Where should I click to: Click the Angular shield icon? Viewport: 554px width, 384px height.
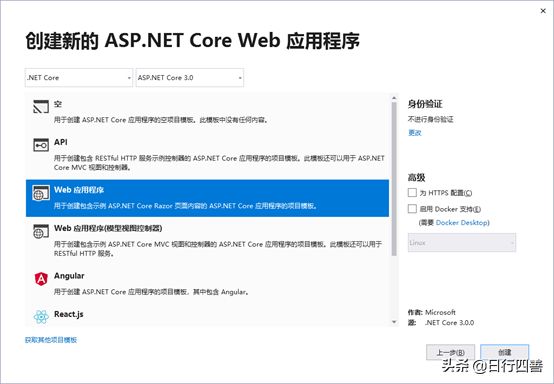click(41, 279)
